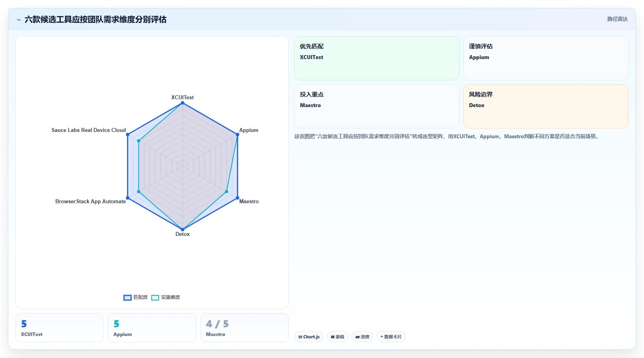Viewport: 644px width, 358px height.
Task: Click the BrowserStack App Automate axis label
Action: pyautogui.click(x=91, y=201)
